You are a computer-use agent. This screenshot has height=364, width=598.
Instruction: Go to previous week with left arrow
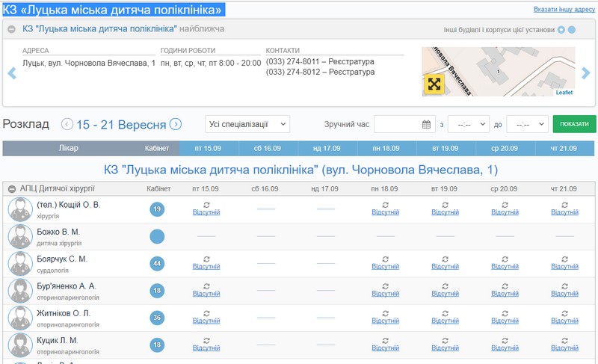(x=67, y=124)
